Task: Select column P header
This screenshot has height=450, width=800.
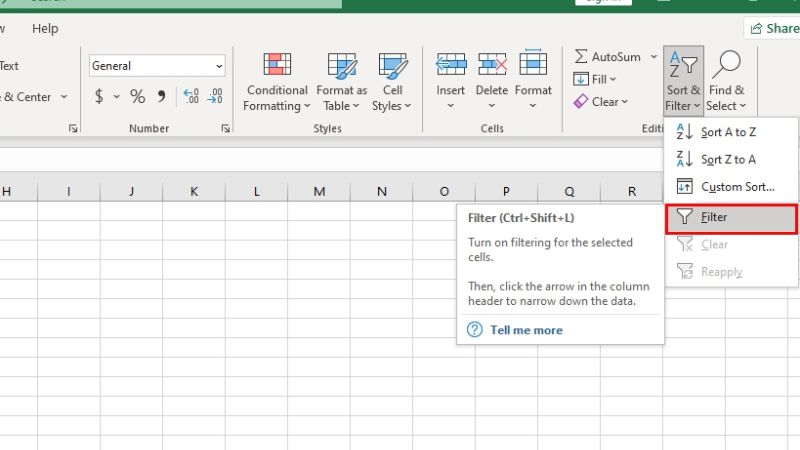Action: coord(506,191)
